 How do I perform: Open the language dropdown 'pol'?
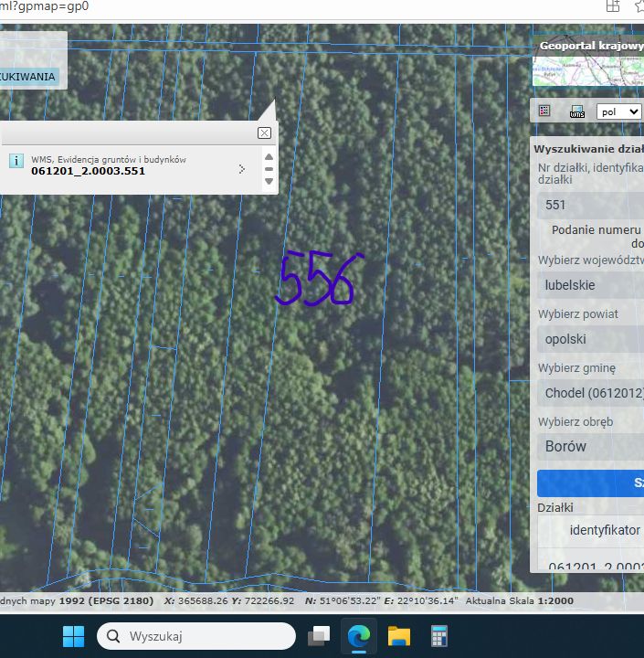click(619, 111)
